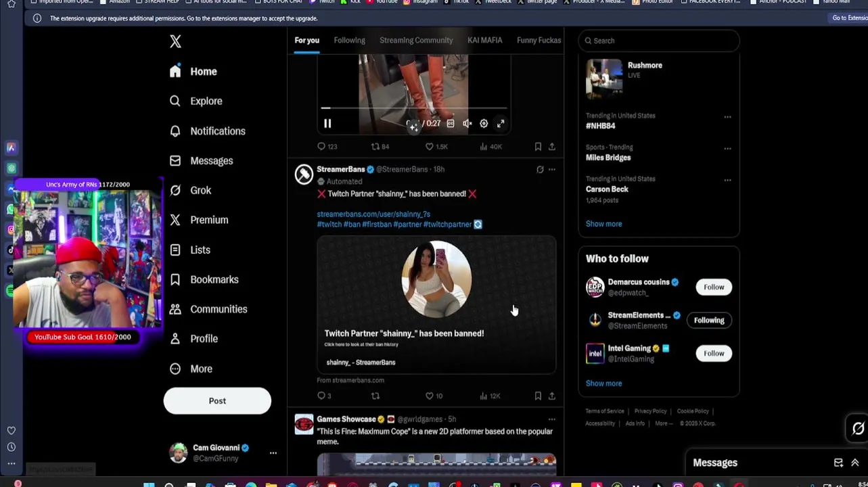
Task: Open Lists page
Action: (190, 250)
